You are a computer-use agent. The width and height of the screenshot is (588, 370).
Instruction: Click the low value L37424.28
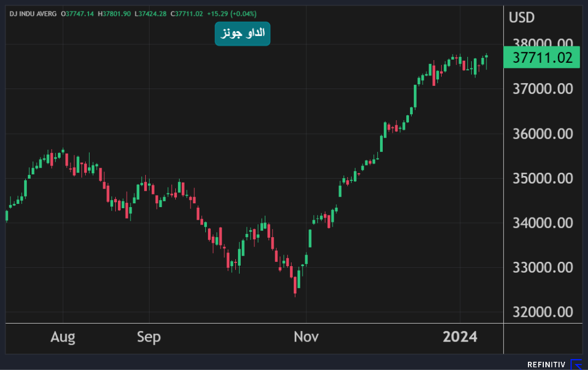point(151,13)
